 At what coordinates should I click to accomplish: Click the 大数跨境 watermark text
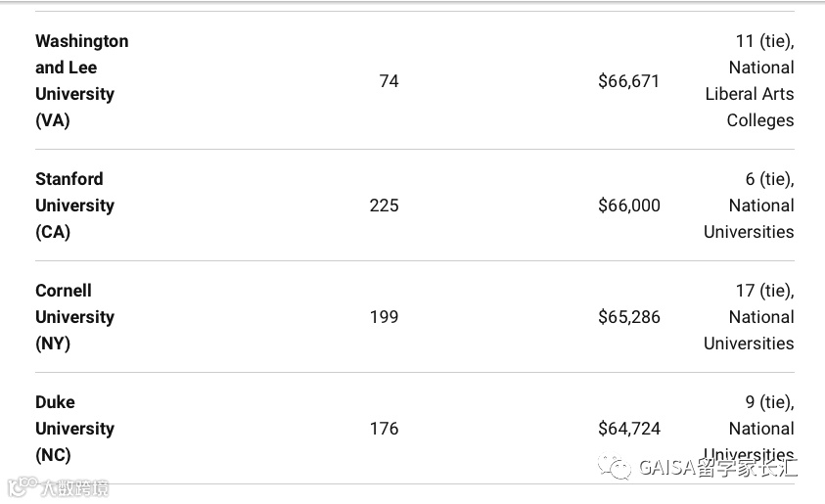72,486
